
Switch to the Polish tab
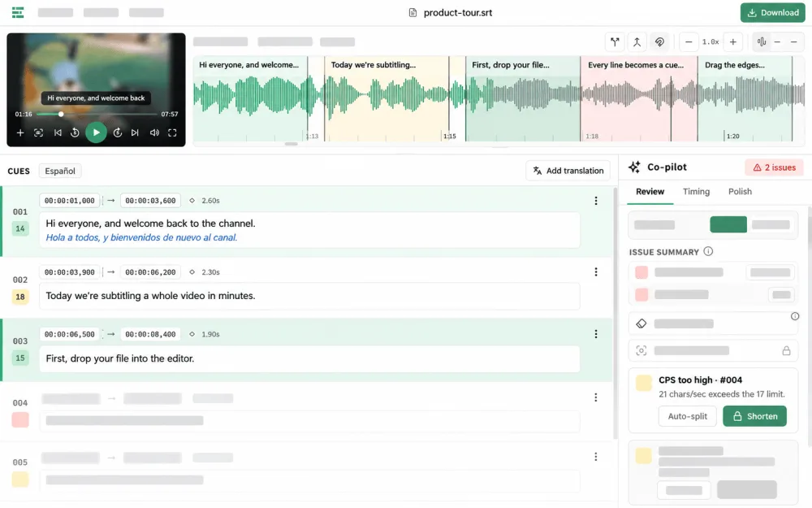740,192
